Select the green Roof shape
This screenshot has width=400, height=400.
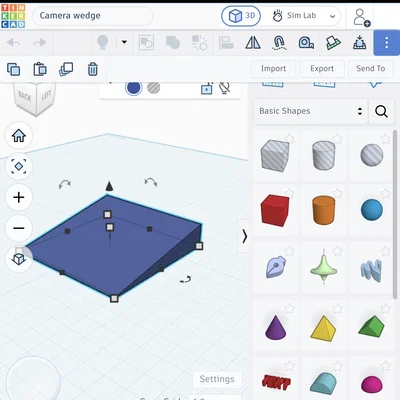pyautogui.click(x=372, y=326)
